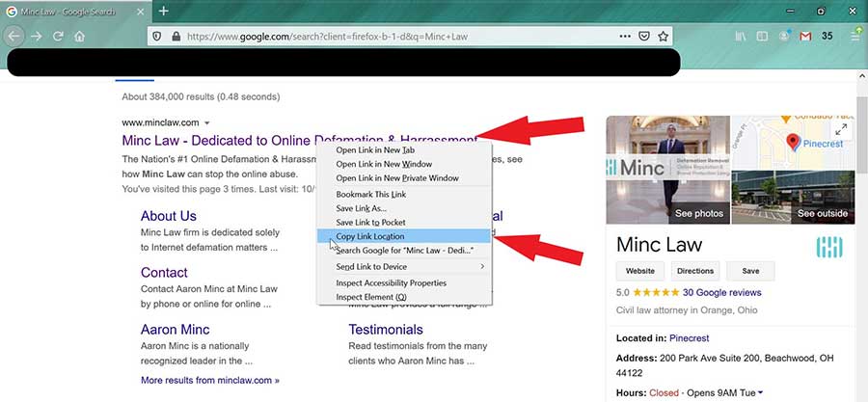Viewport: 868px width, 402px height.
Task: Select Copy Link Location
Action: tap(404, 236)
